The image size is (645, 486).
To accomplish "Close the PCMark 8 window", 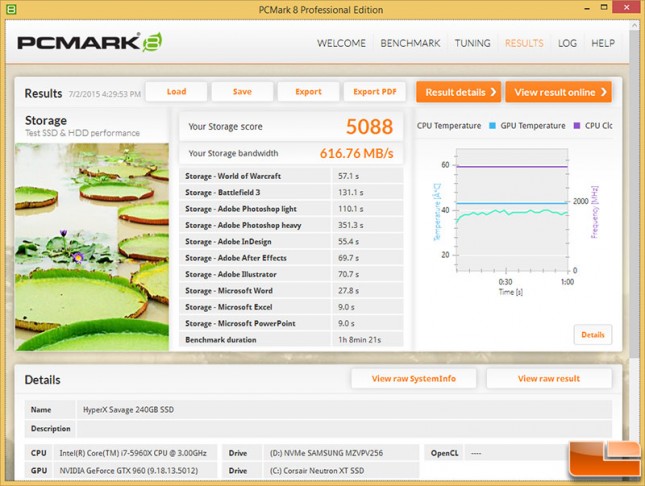I will pos(626,7).
